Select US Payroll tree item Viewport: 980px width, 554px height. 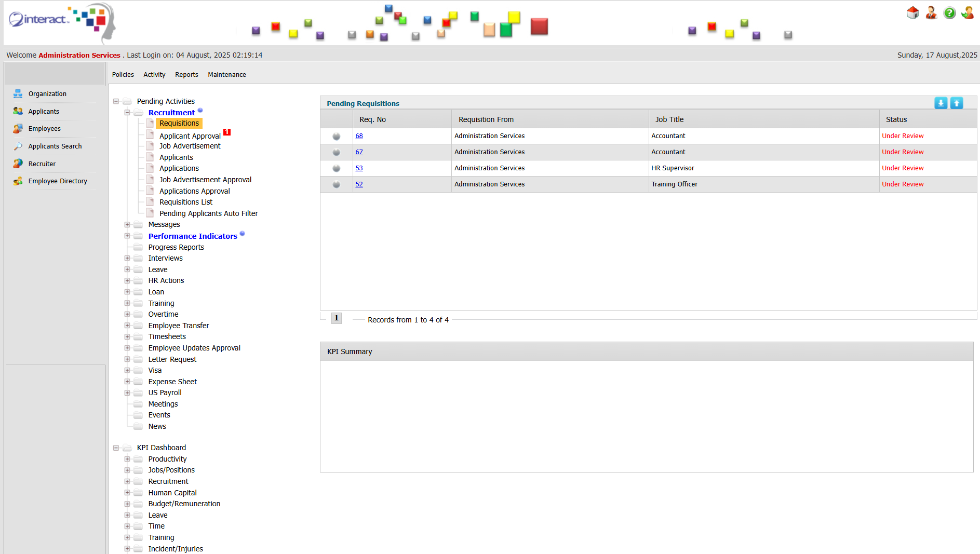click(165, 393)
